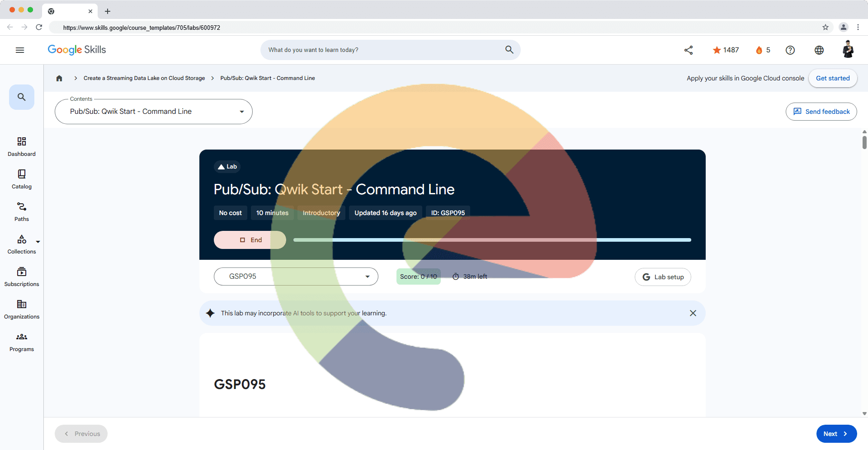Open the language globe icon
This screenshot has height=450, width=868.
[x=819, y=50]
